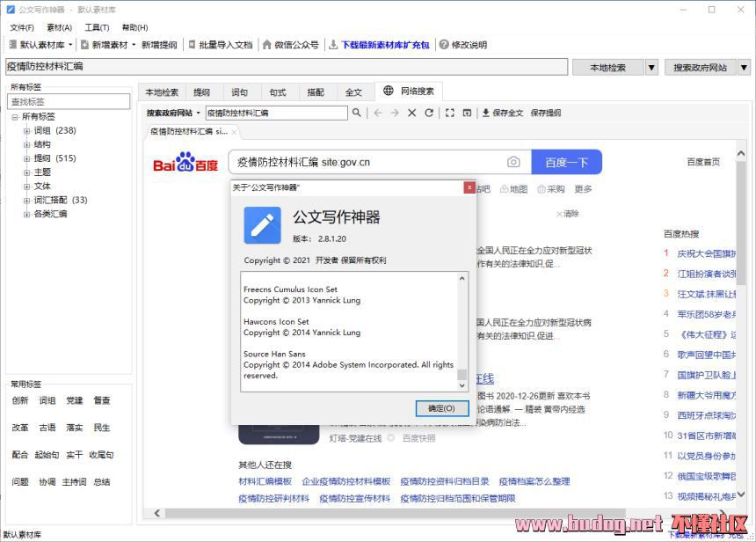Screen dimensions: 756x542
Task: Expand the 结构 tree node
Action: point(27,145)
